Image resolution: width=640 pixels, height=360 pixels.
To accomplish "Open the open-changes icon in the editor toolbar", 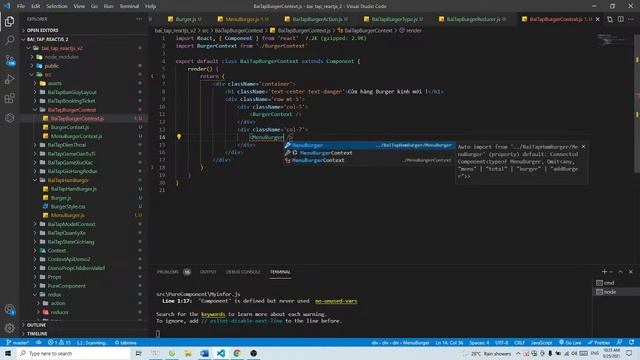I will tap(610, 19).
